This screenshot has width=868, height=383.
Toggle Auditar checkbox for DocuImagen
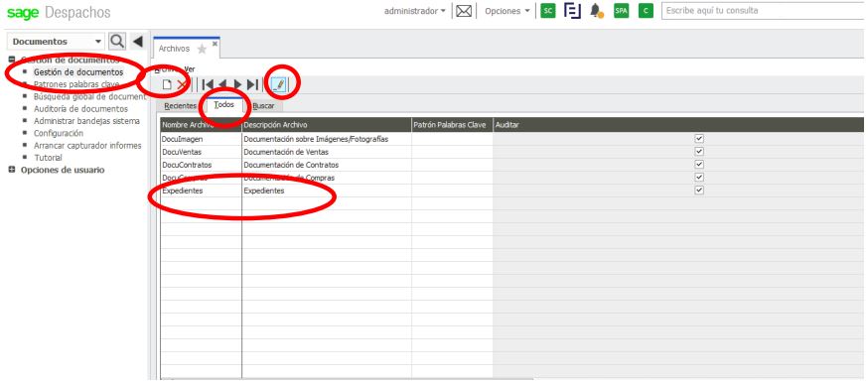[699, 139]
